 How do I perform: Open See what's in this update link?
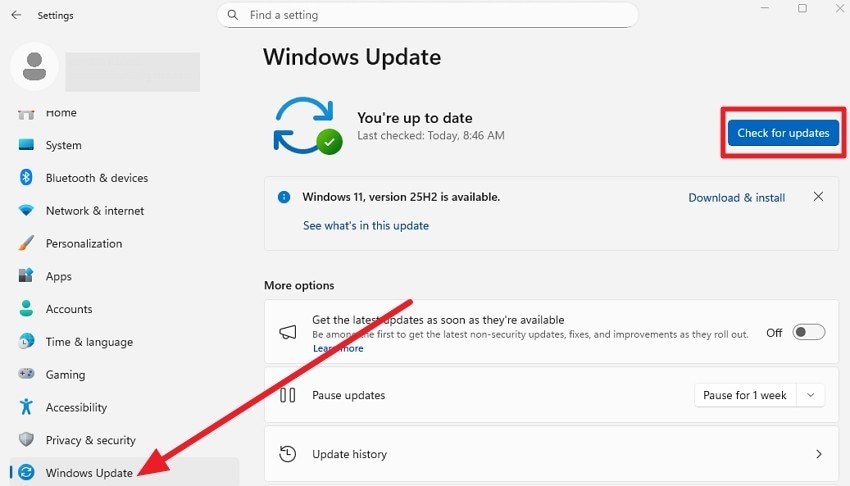coord(365,225)
